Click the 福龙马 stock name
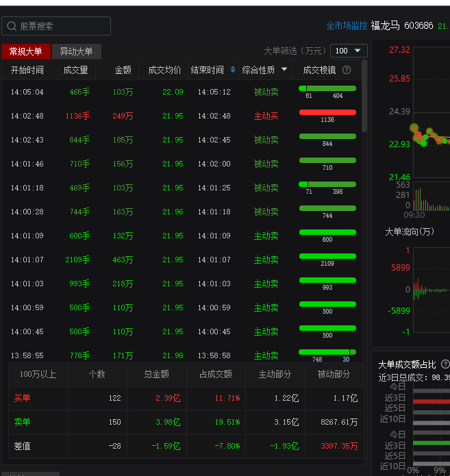Screen dimensions: 450x476 click(385, 26)
